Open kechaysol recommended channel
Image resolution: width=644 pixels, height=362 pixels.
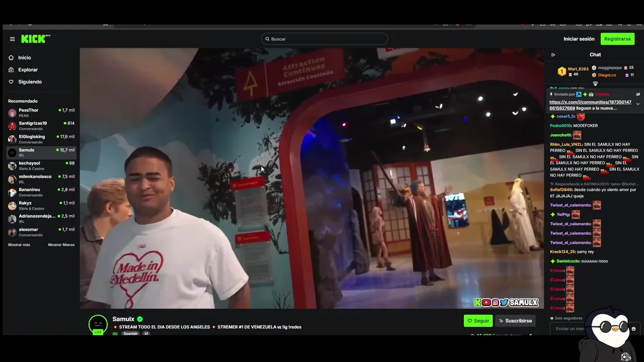pyautogui.click(x=41, y=166)
